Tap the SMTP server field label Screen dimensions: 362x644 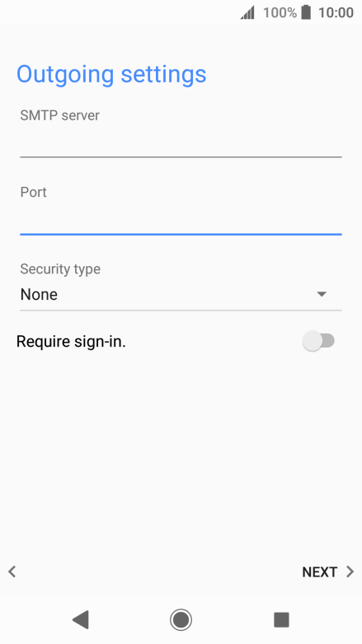tap(59, 115)
